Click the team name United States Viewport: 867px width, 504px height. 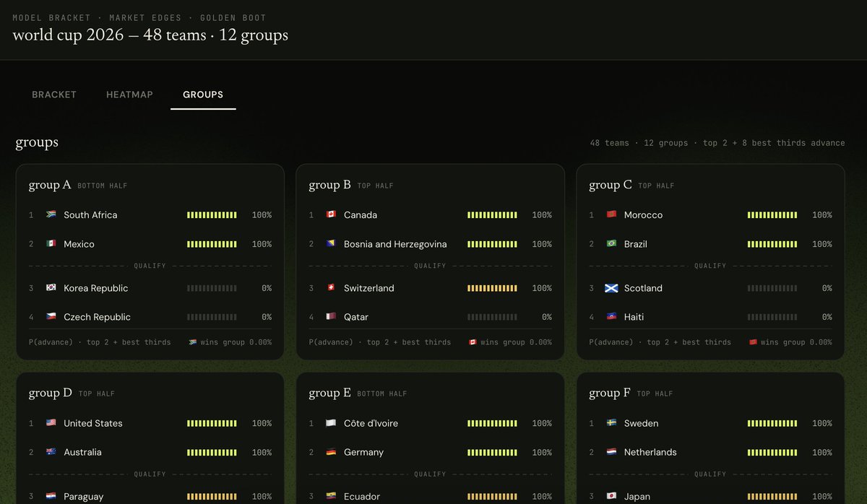coord(93,423)
